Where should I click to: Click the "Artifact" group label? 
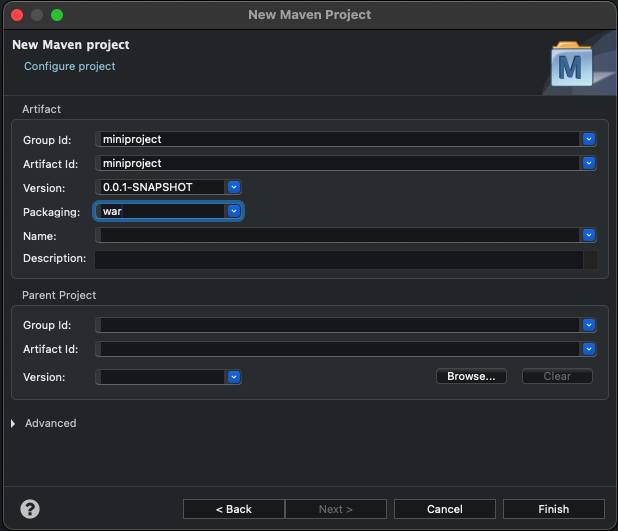point(41,109)
